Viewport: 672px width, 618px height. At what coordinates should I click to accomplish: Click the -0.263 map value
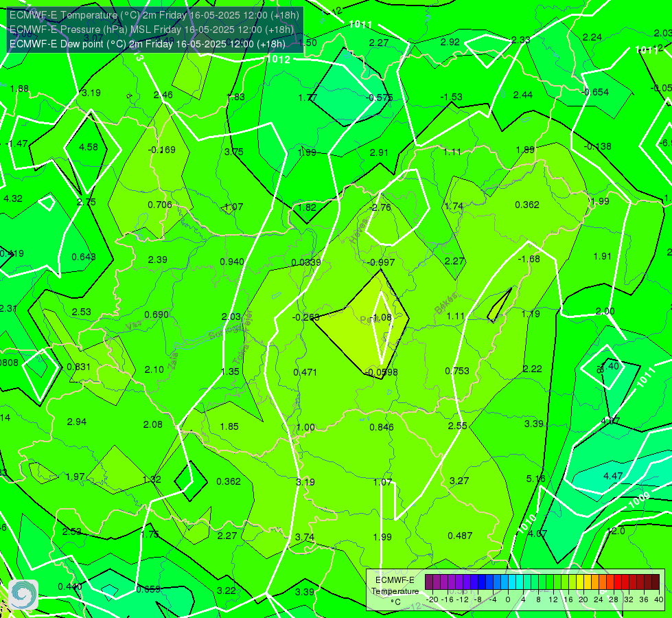[305, 317]
